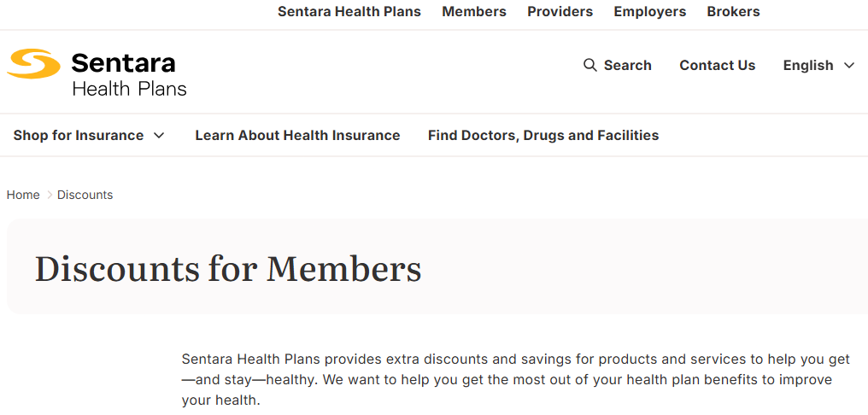
Task: Click Sentara Health Plans in top navigation
Action: click(x=349, y=12)
